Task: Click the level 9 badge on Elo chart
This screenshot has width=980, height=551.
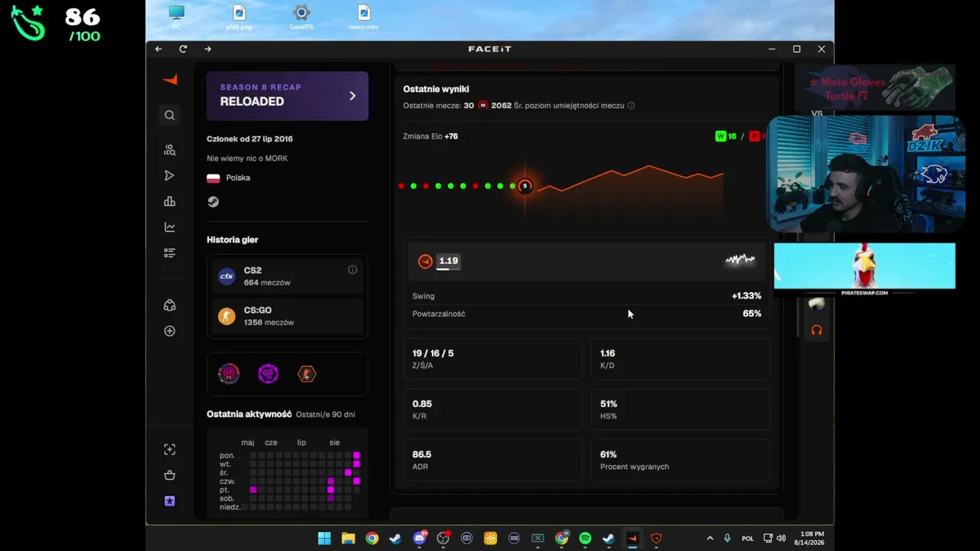Action: click(x=524, y=186)
